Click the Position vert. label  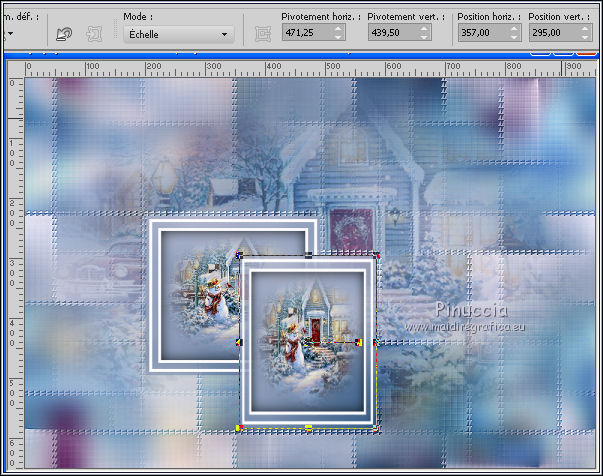(559, 17)
